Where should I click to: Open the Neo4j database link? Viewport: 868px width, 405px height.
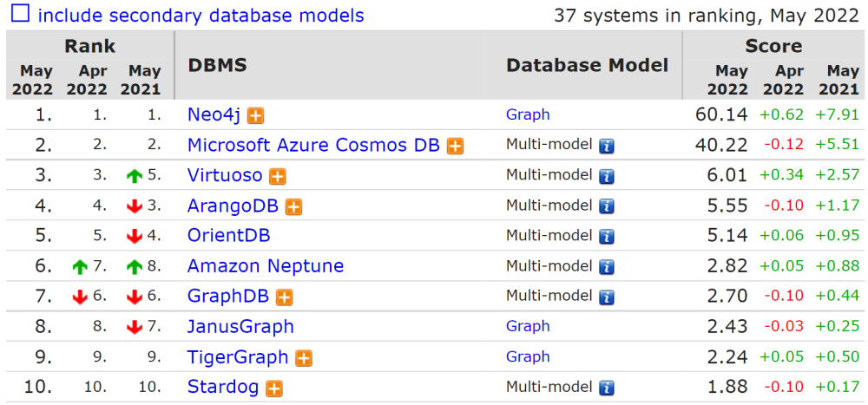(x=214, y=114)
